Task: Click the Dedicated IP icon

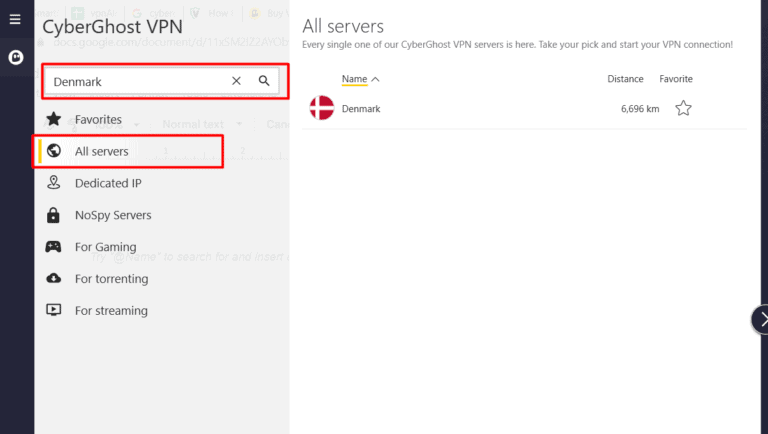Action: pos(54,183)
